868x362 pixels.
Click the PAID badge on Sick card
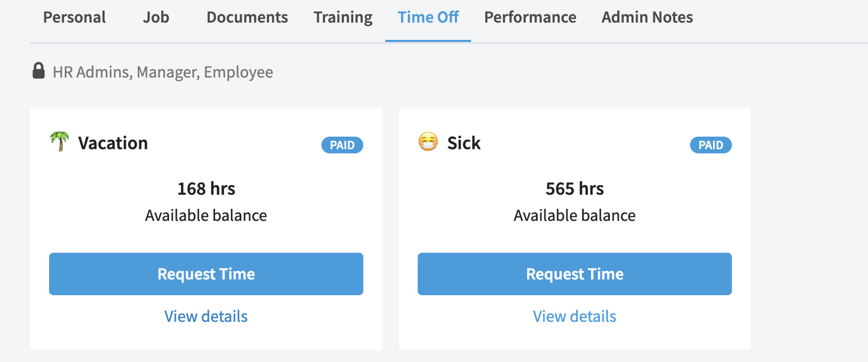(x=711, y=145)
